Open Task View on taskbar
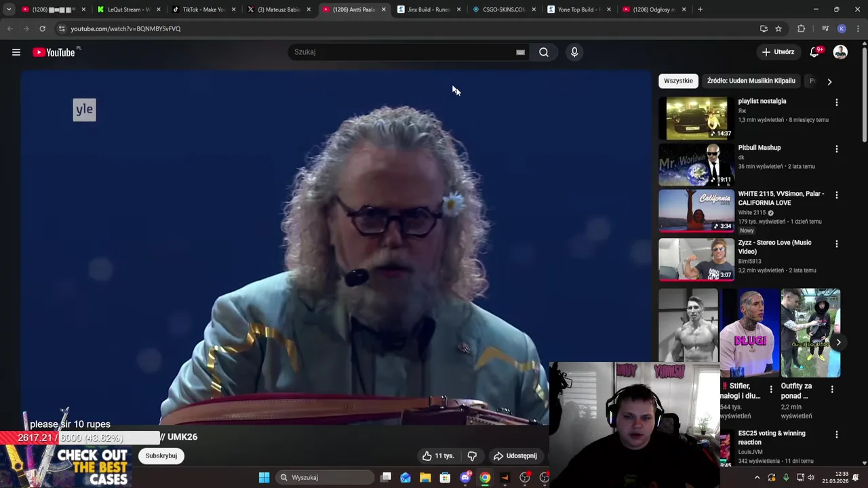868x488 pixels. [x=386, y=478]
